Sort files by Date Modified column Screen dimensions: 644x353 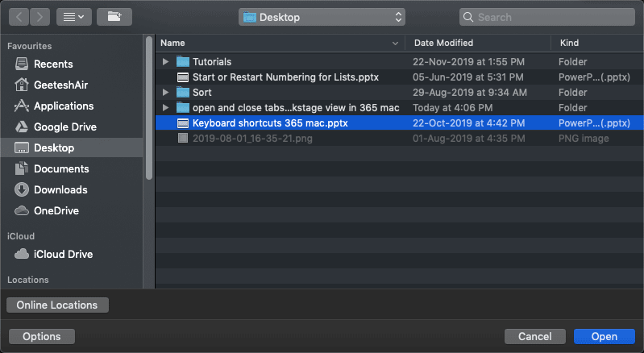443,43
